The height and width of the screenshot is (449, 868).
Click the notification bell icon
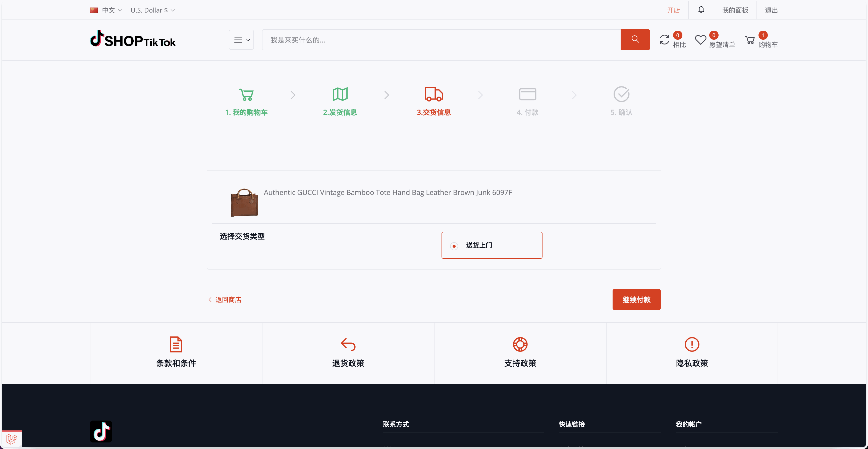pos(701,10)
